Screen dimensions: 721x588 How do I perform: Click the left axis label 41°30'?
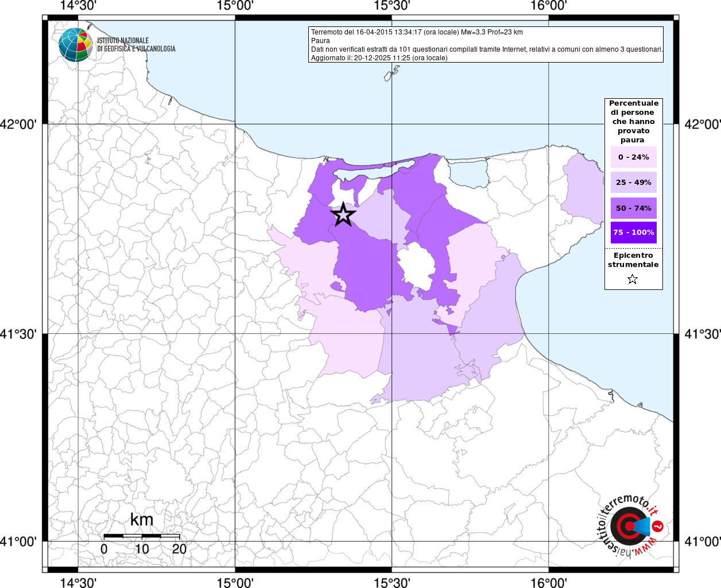click(x=18, y=334)
